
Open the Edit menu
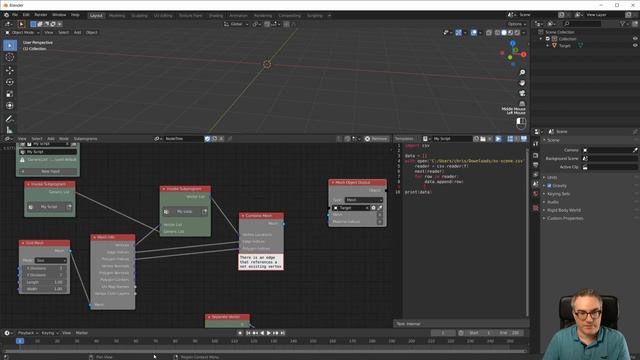tap(26, 15)
